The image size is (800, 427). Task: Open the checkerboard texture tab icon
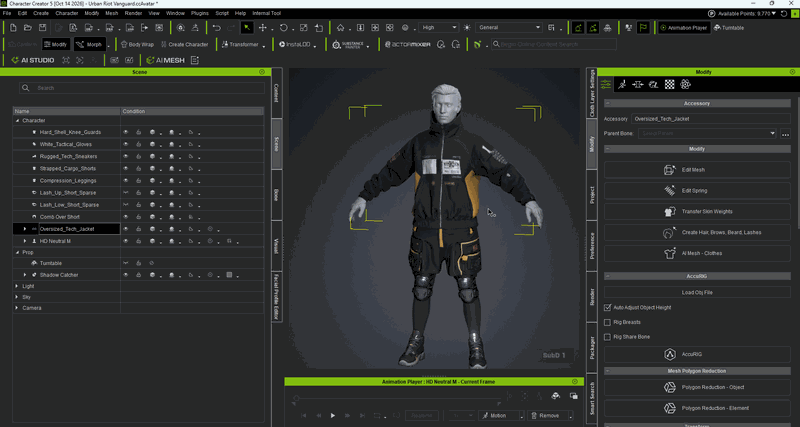(x=669, y=85)
